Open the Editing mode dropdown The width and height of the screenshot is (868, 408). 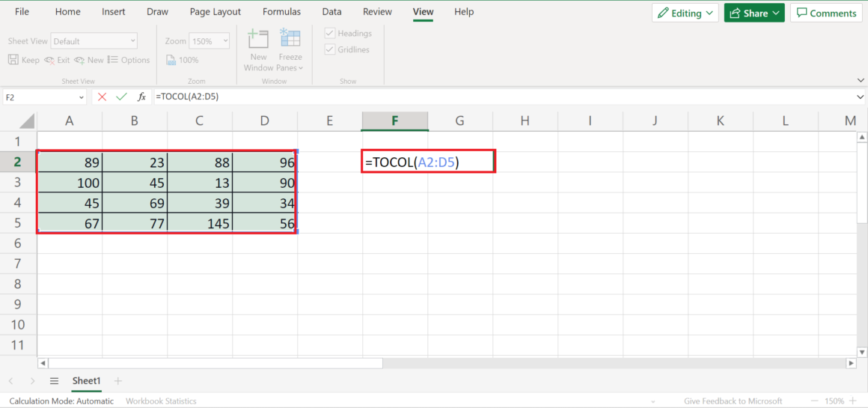pos(685,13)
